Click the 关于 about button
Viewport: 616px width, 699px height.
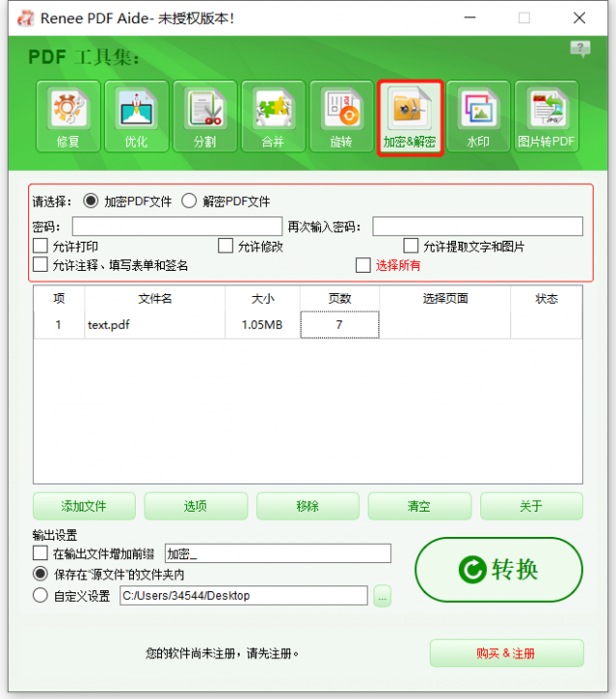click(532, 506)
